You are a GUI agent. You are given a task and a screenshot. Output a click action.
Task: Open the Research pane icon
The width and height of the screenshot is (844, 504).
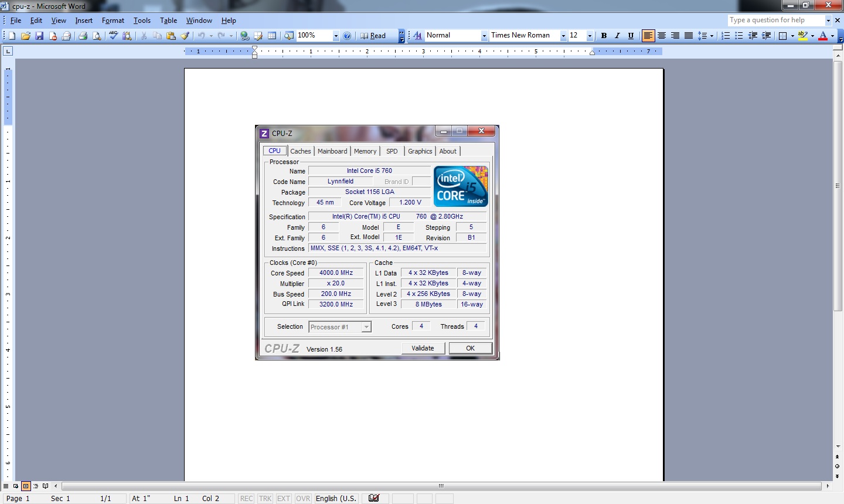(127, 36)
